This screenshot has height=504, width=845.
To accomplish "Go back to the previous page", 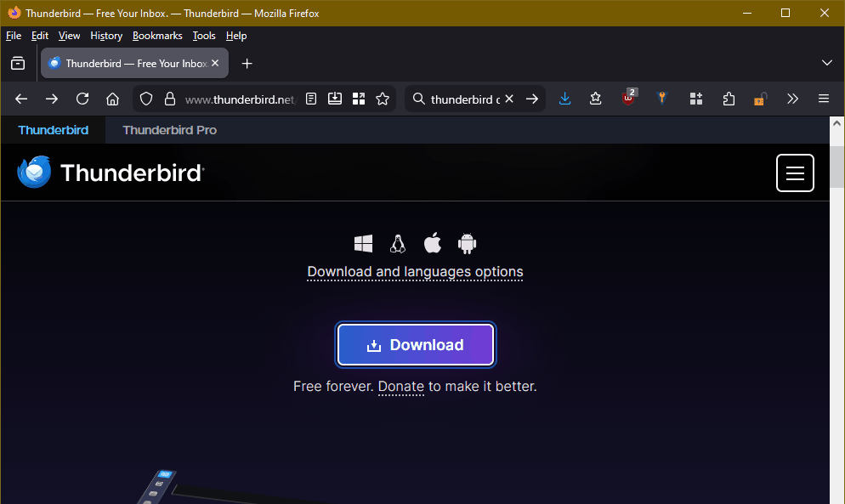I will 21,99.
